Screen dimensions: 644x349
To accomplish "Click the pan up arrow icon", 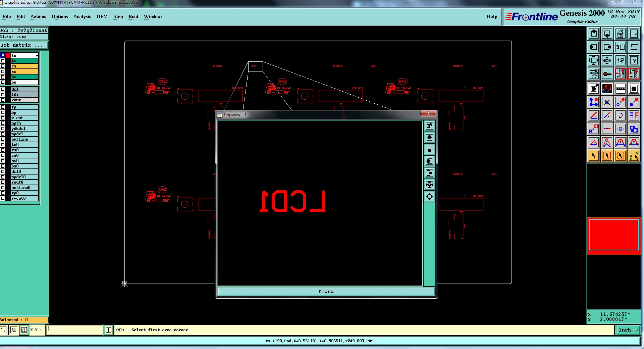I will pyautogui.click(x=594, y=34).
